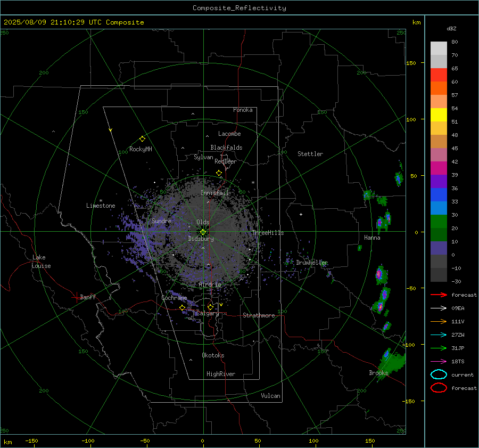479x448 pixels.
Task: Click the yellow radar-site diamond near Didsbury
Action: click(203, 232)
